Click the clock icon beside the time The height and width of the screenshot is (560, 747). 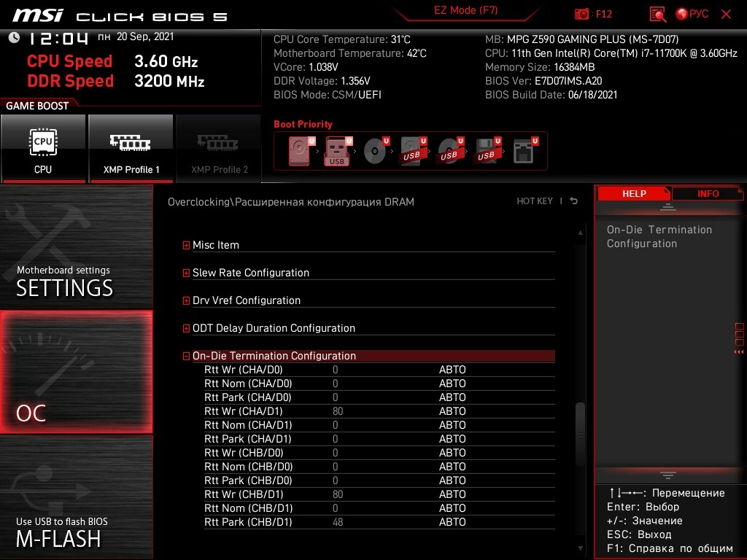point(14,37)
